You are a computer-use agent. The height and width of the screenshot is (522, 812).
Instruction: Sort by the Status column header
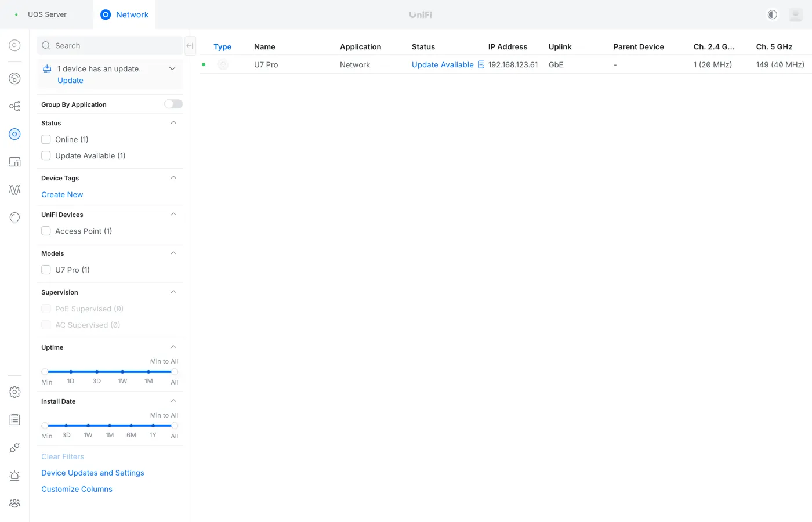[x=423, y=47]
